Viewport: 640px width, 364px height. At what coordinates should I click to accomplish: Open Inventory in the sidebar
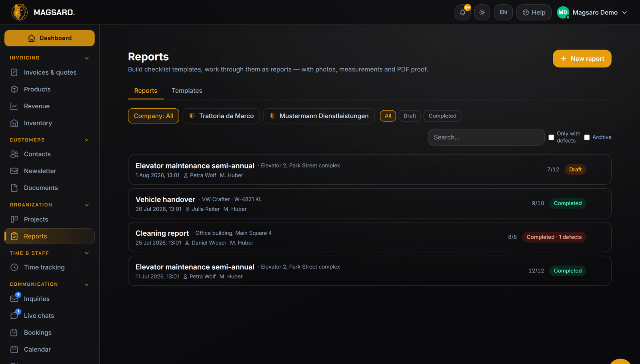coord(50,123)
